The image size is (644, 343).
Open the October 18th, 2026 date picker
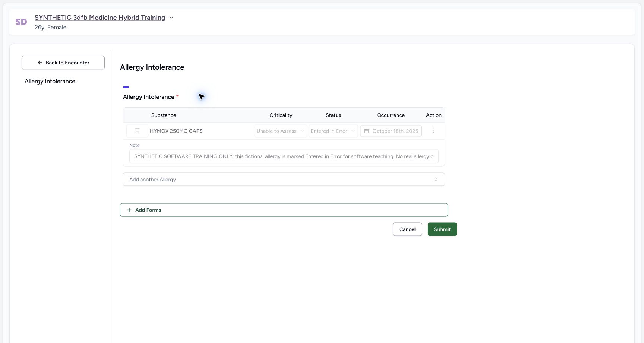click(391, 131)
